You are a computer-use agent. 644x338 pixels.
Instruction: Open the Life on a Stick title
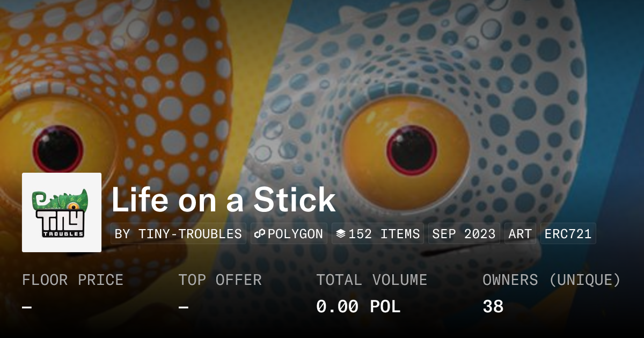click(223, 201)
